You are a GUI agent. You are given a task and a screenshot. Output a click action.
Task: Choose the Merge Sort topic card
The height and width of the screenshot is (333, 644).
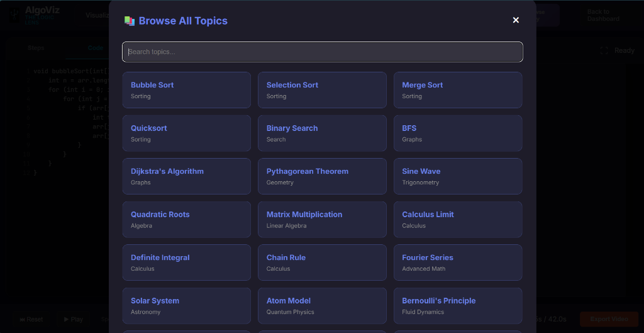[x=457, y=90]
